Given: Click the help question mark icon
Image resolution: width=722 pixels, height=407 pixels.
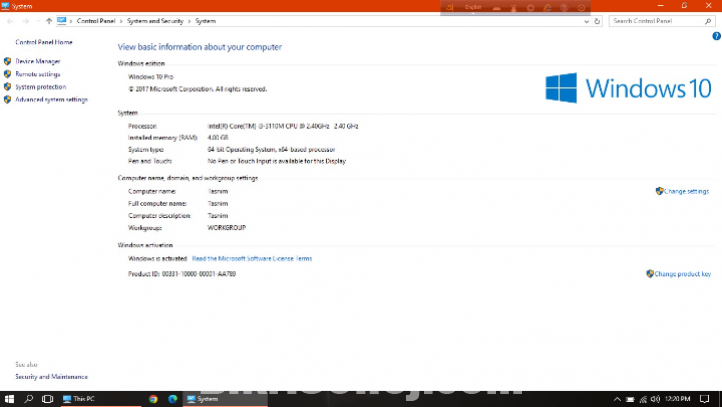Looking at the screenshot, I should point(716,36).
